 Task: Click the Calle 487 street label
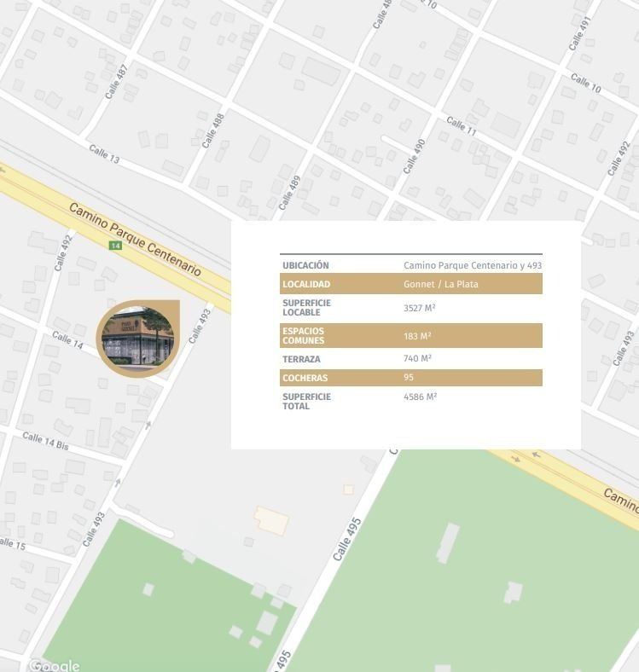pyautogui.click(x=116, y=82)
